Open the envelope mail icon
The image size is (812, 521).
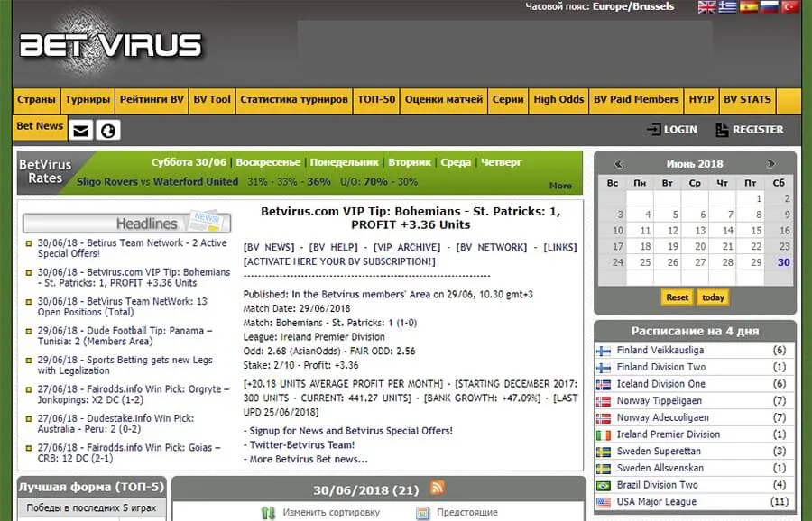coord(81,131)
